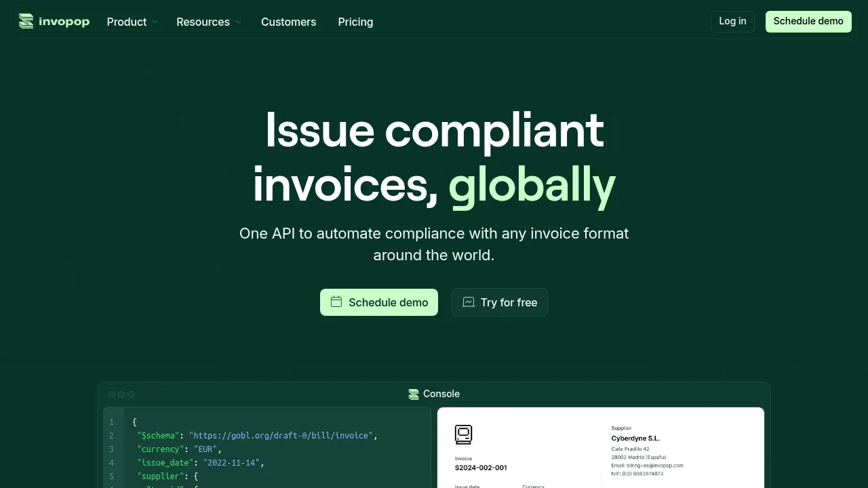Click the computer icon on invoice preview
Screen dimensions: 868x488
coord(463,434)
